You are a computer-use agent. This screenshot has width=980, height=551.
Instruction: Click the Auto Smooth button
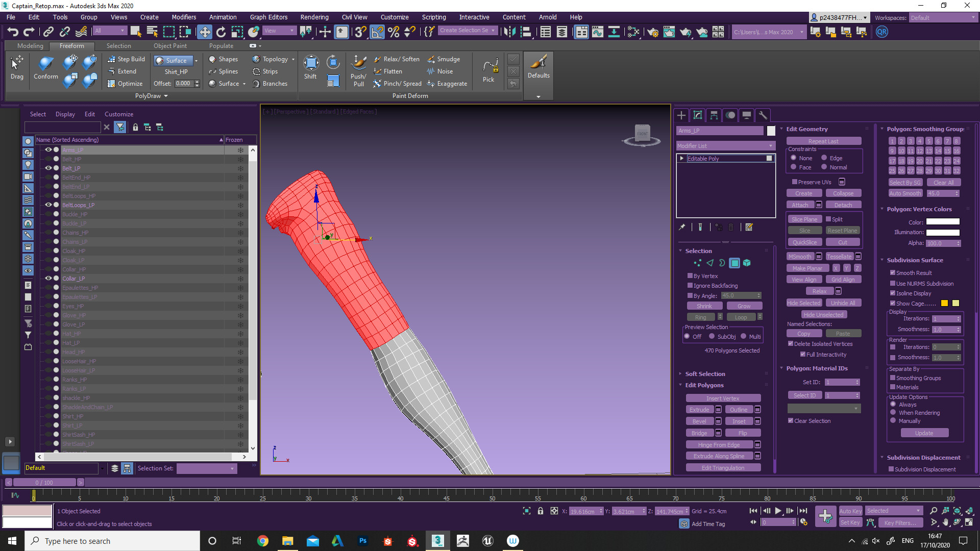(905, 193)
